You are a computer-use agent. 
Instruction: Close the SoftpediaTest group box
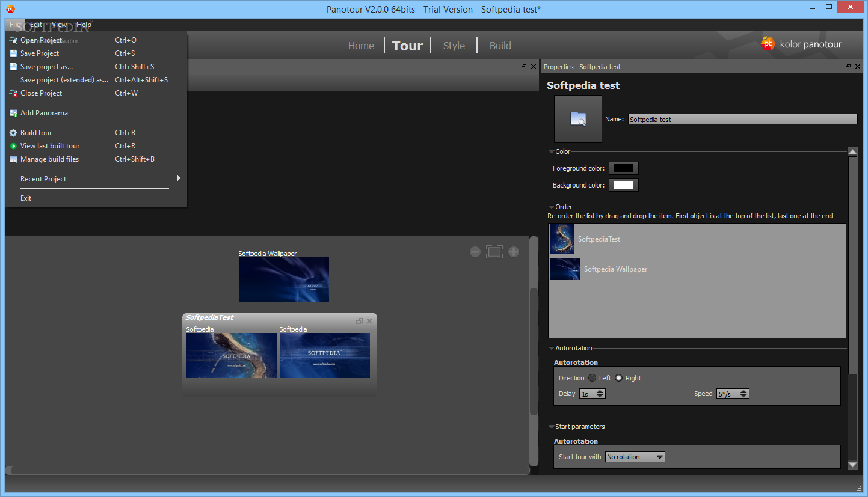[369, 321]
